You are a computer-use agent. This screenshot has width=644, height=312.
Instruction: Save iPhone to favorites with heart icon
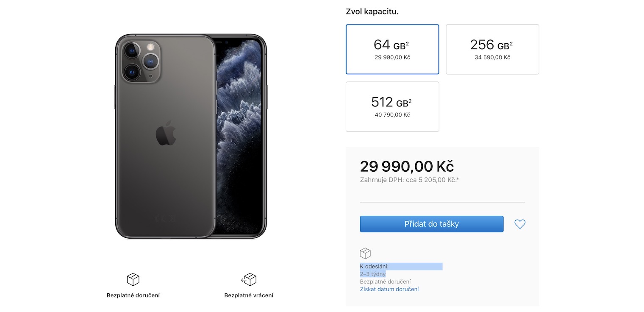click(x=520, y=224)
